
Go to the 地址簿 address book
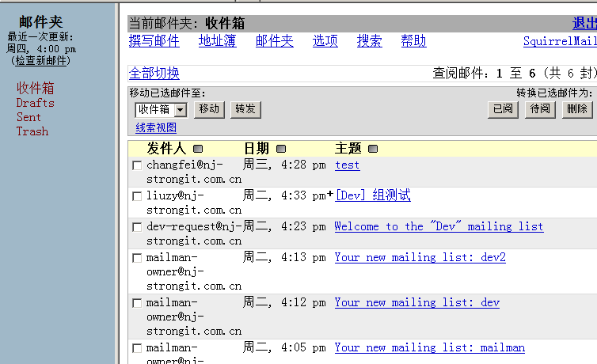tap(217, 41)
